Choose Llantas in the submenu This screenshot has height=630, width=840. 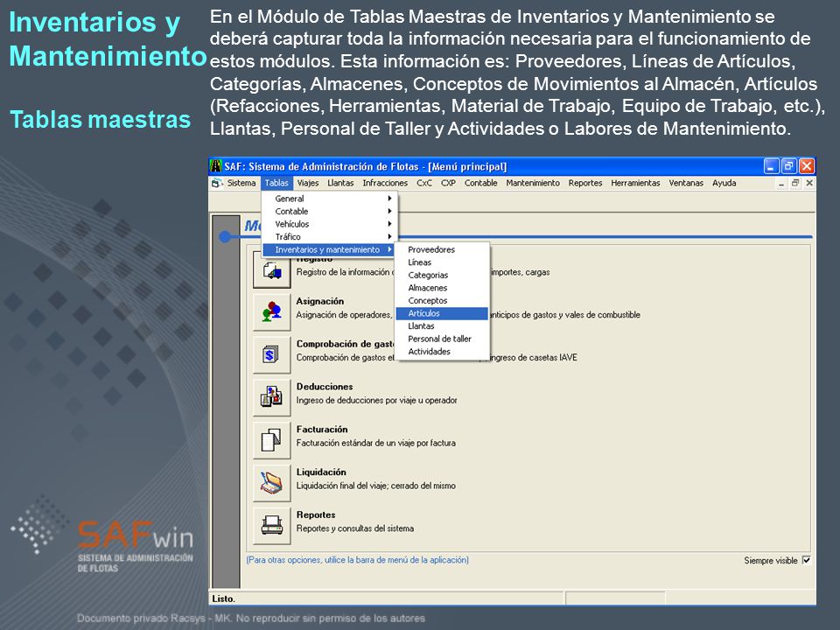click(x=442, y=326)
